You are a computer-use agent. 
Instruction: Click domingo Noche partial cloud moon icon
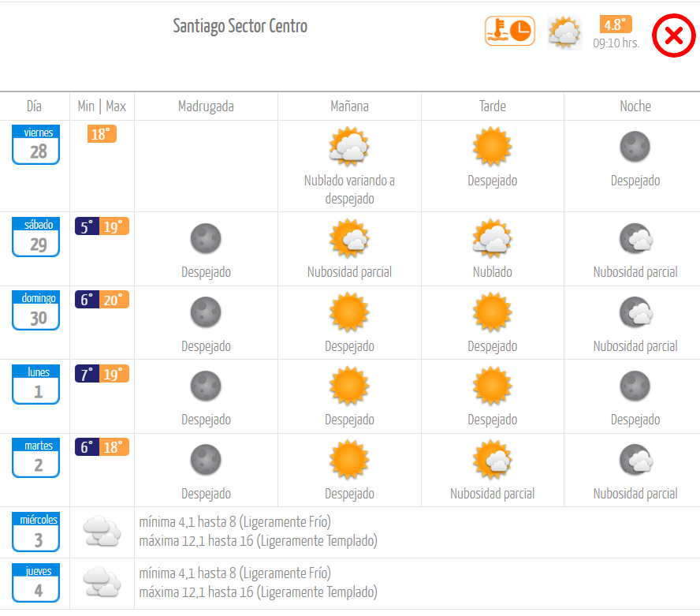635,312
